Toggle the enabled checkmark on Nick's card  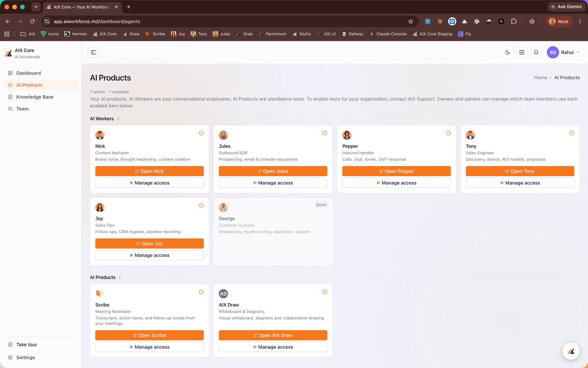click(x=201, y=133)
